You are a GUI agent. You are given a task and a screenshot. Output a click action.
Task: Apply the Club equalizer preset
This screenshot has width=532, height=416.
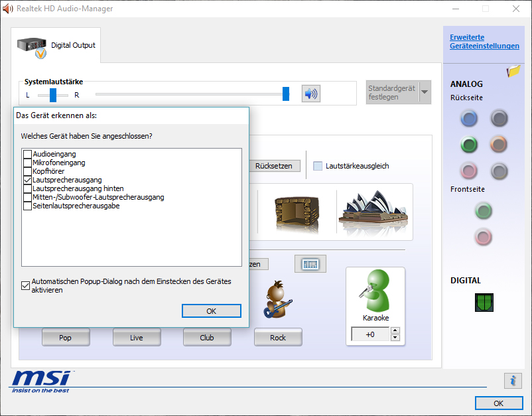207,337
